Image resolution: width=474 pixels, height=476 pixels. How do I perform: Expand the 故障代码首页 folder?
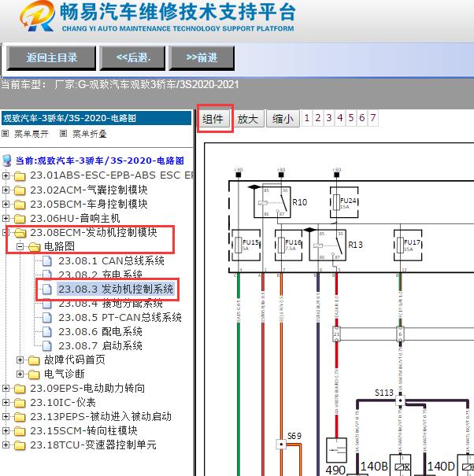20,360
